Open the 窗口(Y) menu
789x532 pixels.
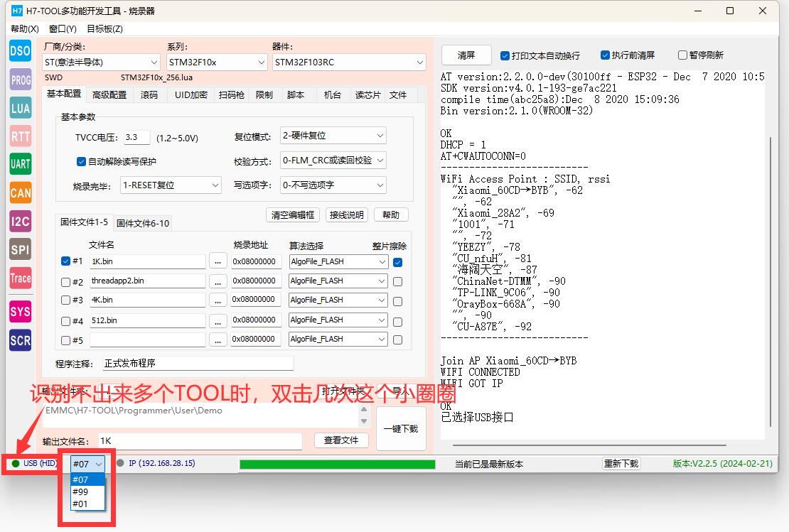click(63, 28)
